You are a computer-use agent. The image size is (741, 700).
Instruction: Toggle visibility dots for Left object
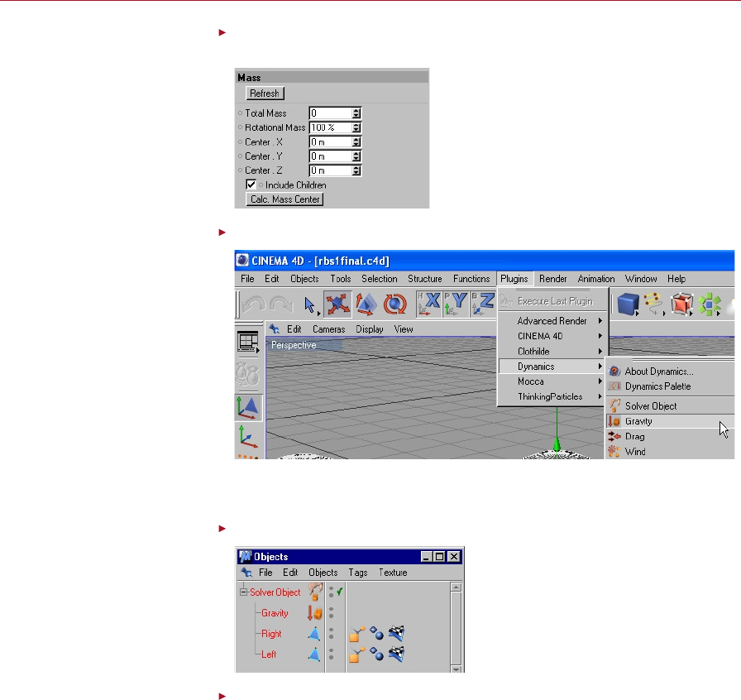(x=332, y=654)
